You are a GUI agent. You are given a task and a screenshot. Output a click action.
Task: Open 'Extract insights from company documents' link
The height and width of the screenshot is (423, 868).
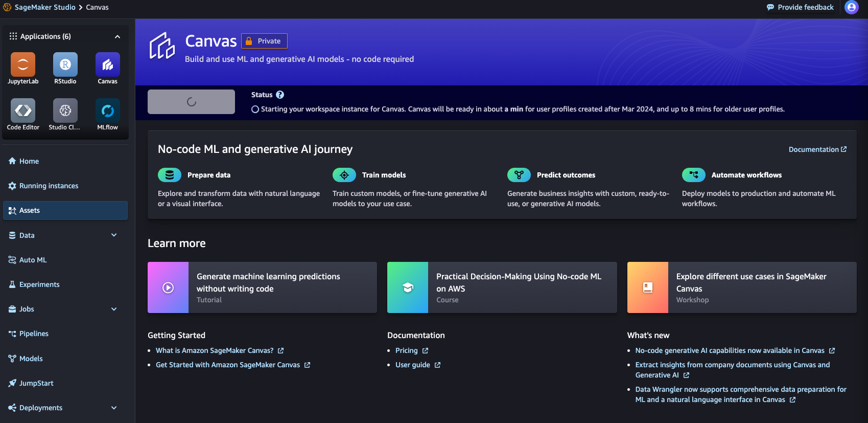(733, 370)
